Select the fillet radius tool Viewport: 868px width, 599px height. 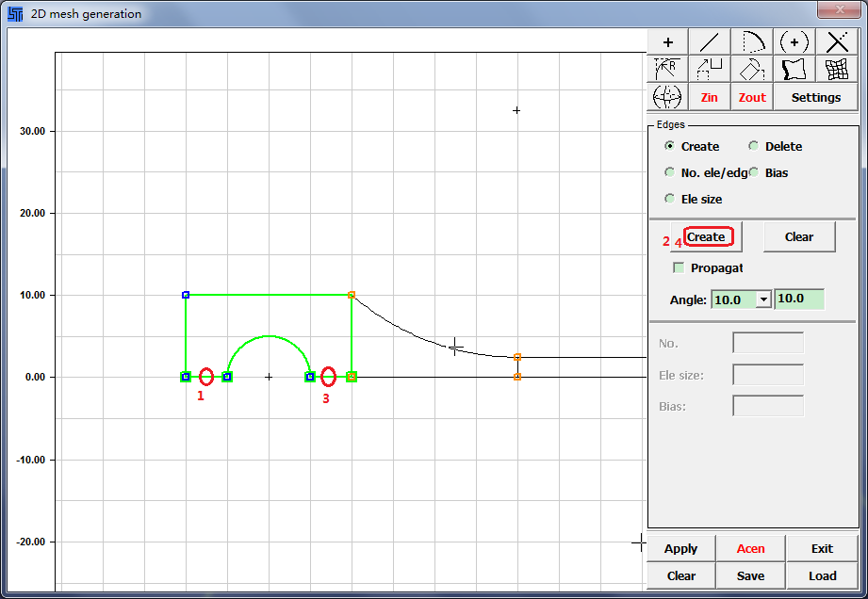(x=668, y=70)
